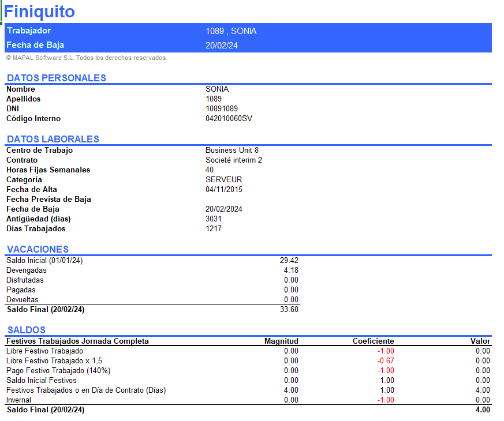Select the Apellidos value 1089
The width and height of the screenshot is (504, 421).
click(x=214, y=99)
